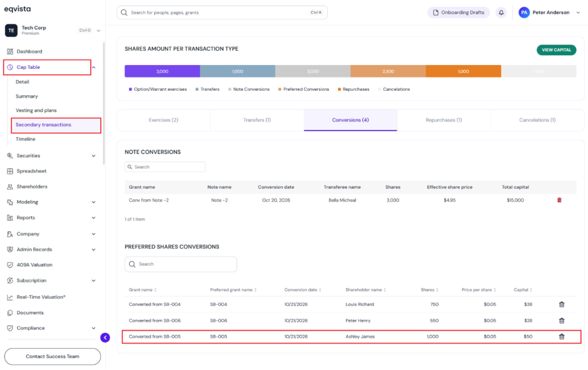Image resolution: width=588 pixels, height=370 pixels.
Task: Switch to the Cancelations (1) tab
Action: 537,121
